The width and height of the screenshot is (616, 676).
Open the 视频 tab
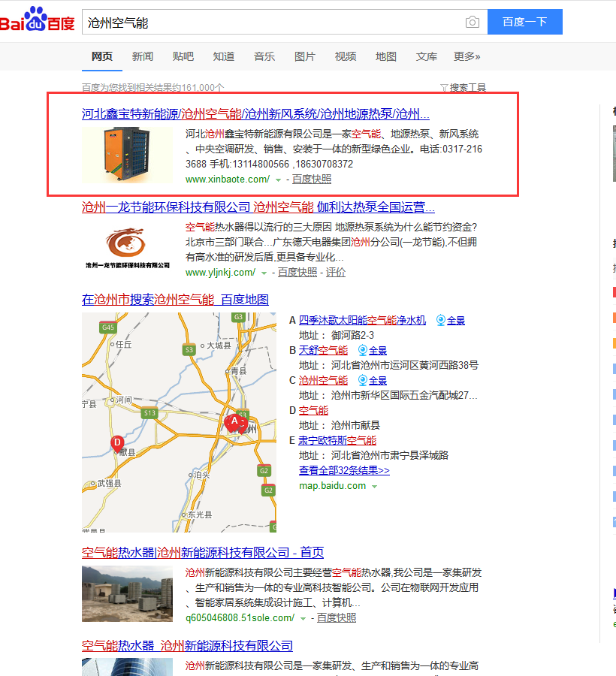point(346,56)
